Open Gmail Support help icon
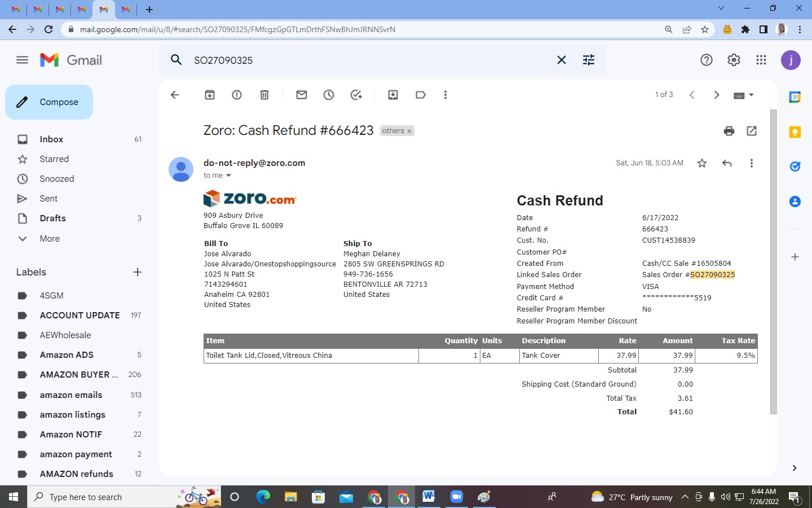812x508 pixels. tap(707, 60)
